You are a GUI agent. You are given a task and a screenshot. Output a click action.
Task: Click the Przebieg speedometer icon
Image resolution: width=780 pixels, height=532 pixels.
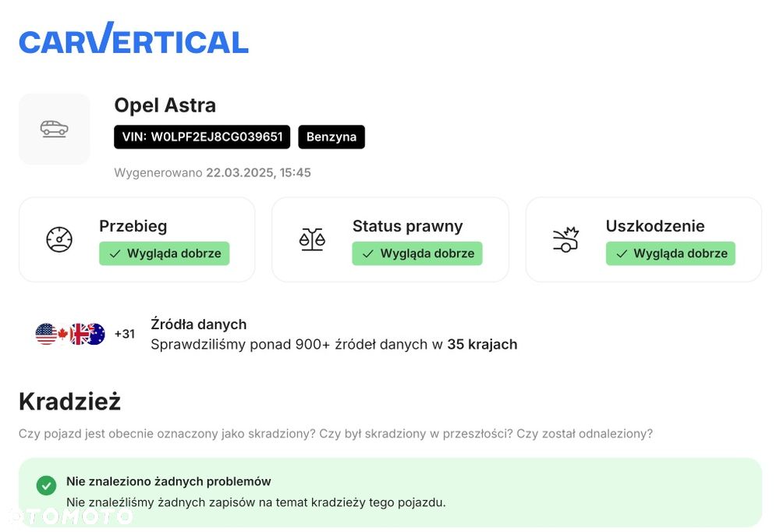tap(59, 239)
